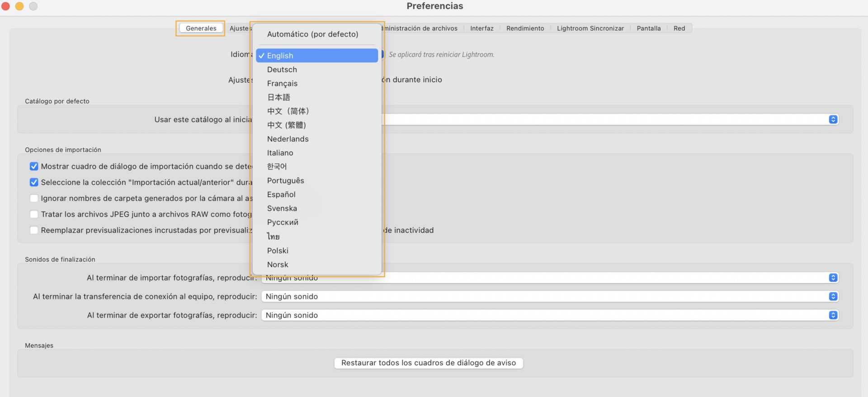Switch to the Generales tab
This screenshot has height=397, width=868.
[201, 28]
